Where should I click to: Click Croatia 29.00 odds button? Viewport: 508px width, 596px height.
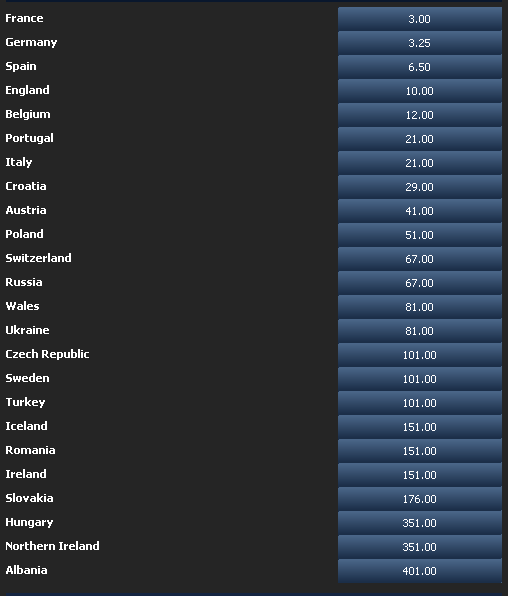(420, 187)
